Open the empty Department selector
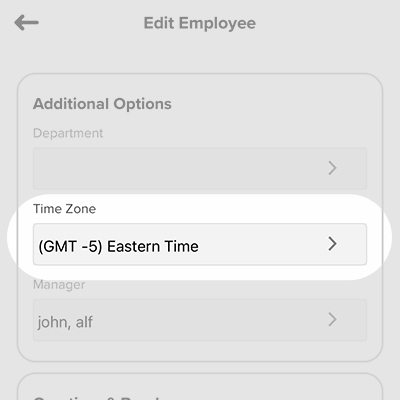 (200, 168)
